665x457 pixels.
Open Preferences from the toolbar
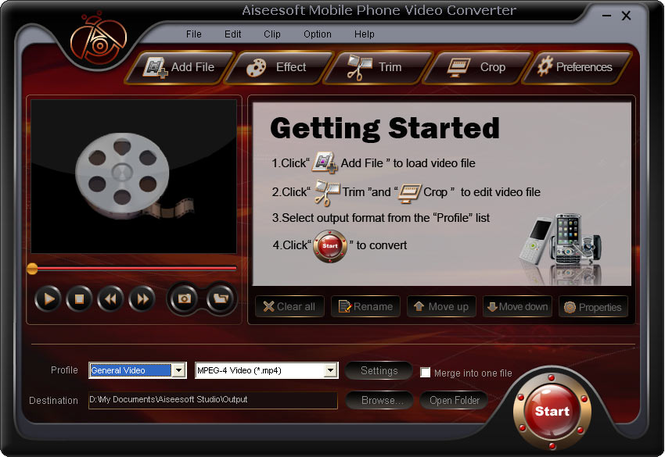click(577, 67)
